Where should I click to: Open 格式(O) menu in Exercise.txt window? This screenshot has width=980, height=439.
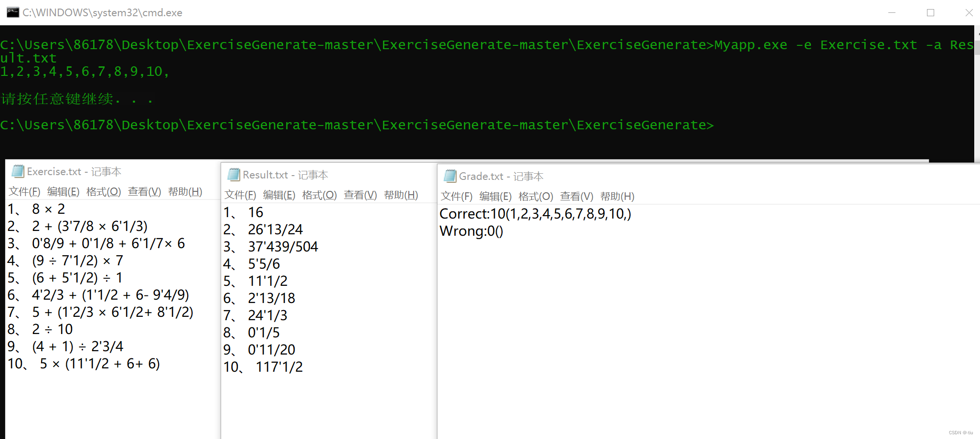click(104, 192)
